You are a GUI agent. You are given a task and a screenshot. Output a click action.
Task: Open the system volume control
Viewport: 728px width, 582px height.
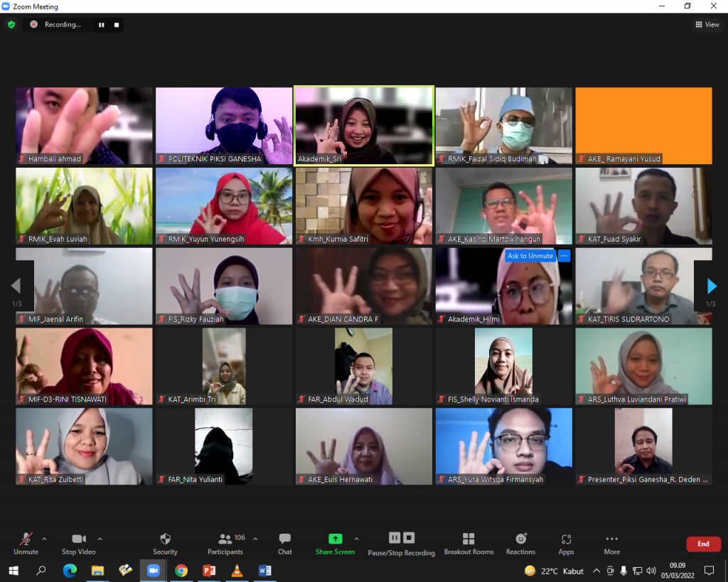[x=651, y=571]
